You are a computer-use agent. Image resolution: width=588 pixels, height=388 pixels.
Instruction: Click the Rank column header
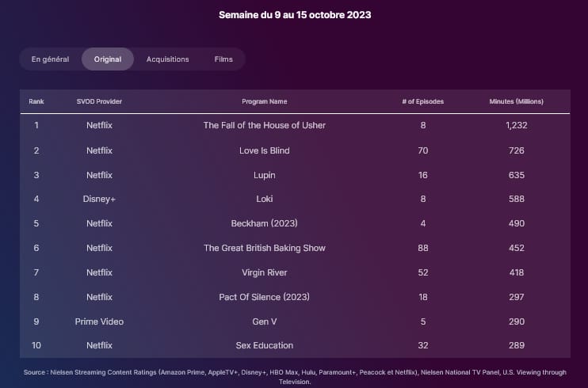click(36, 101)
